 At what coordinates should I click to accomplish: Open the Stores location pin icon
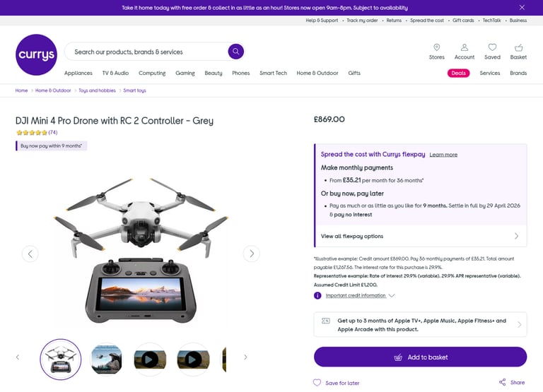click(x=437, y=47)
